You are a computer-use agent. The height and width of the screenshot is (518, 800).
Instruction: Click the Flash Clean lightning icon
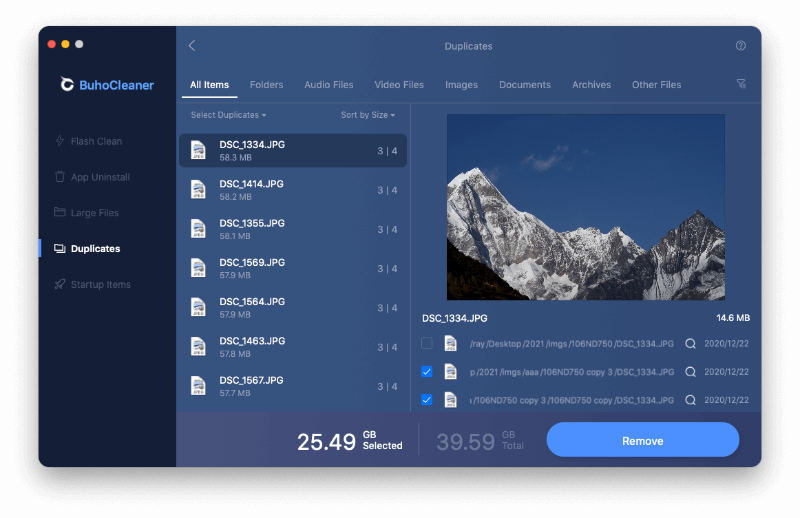[x=60, y=141]
